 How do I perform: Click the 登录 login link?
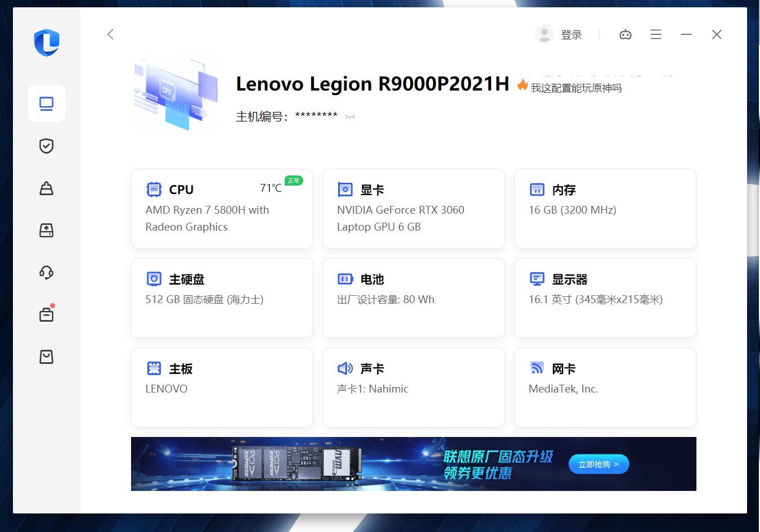(572, 35)
